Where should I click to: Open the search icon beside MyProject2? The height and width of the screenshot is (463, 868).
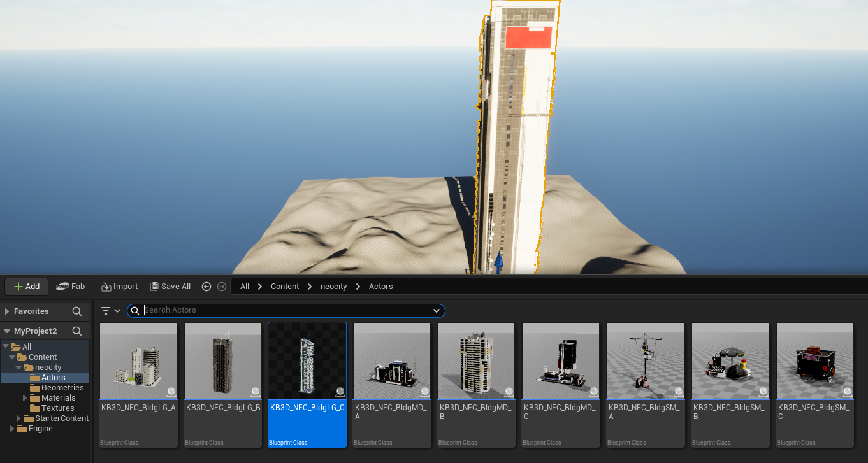point(77,331)
